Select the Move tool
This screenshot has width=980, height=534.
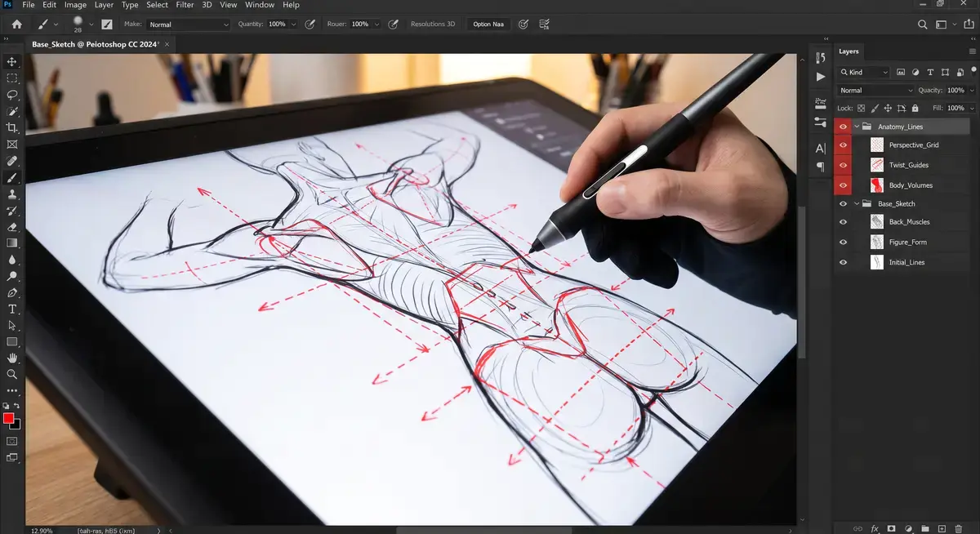(x=12, y=61)
